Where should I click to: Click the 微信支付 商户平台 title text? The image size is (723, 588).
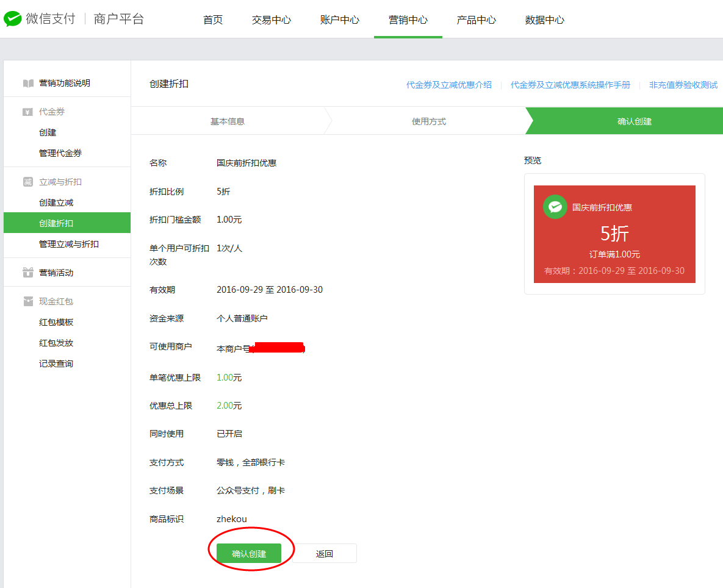tap(85, 19)
